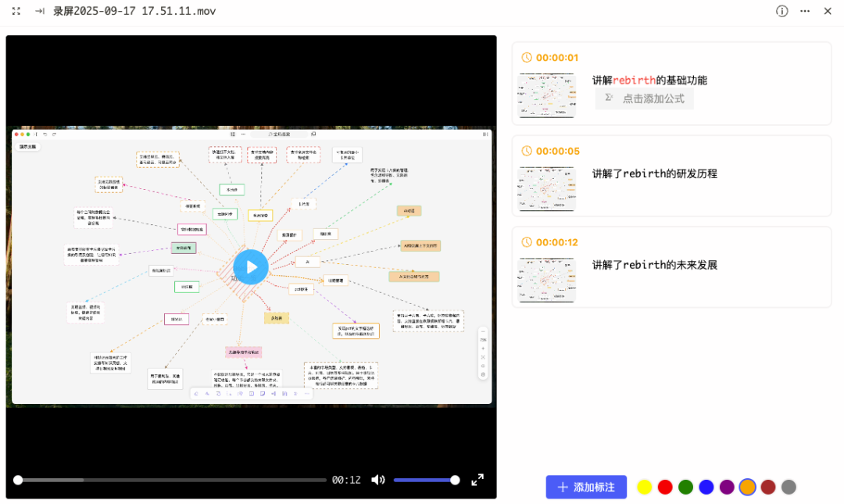Image resolution: width=844 pixels, height=504 pixels.
Task: Select the red annotation color
Action: [665, 487]
